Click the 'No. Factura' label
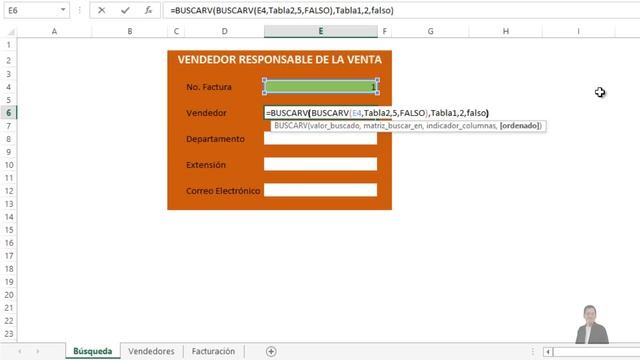The width and height of the screenshot is (640, 360). pos(209,87)
